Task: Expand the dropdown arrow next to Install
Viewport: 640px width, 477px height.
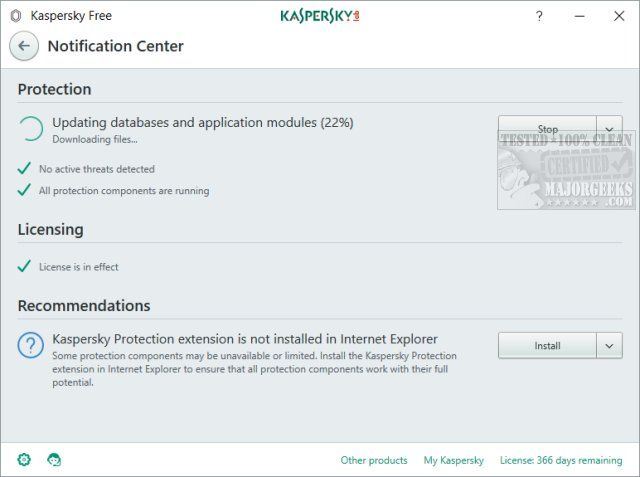Action: coord(609,346)
